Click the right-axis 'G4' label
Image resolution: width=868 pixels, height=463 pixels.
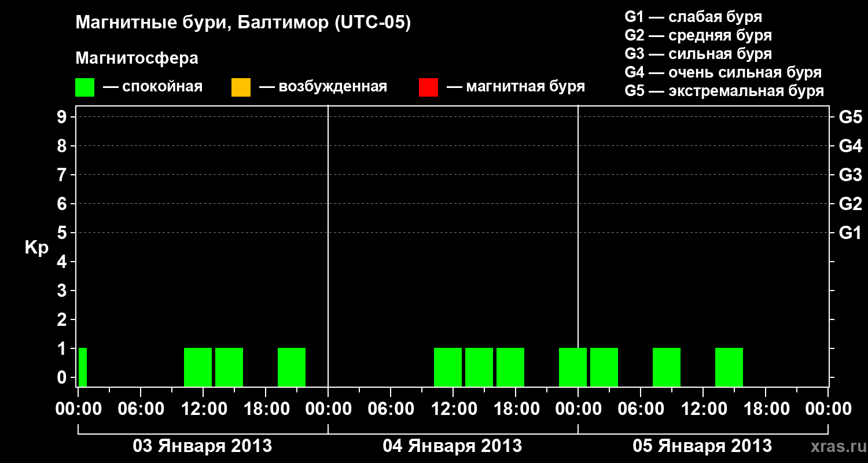850,146
